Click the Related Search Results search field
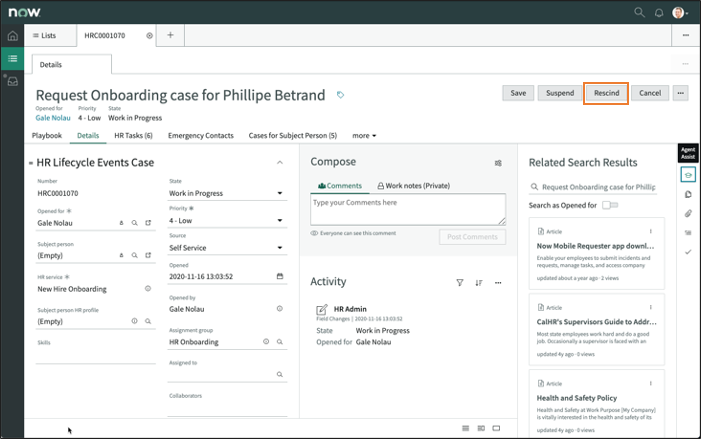 pyautogui.click(x=594, y=187)
